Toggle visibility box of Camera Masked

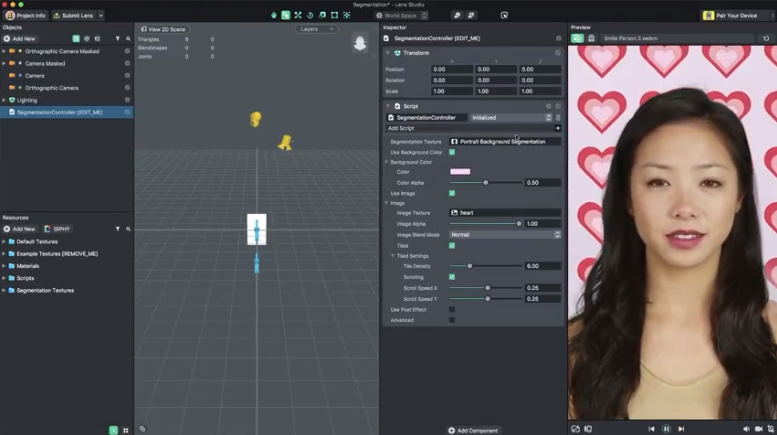pos(127,63)
